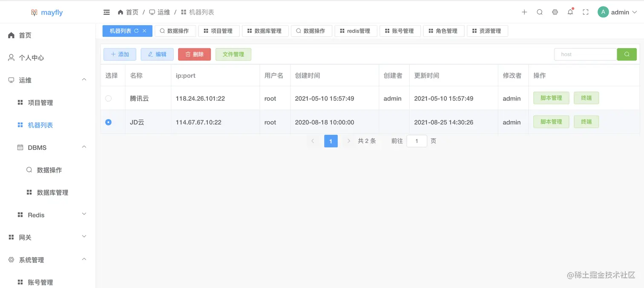Expand the Redis submenu chevron

(x=84, y=214)
